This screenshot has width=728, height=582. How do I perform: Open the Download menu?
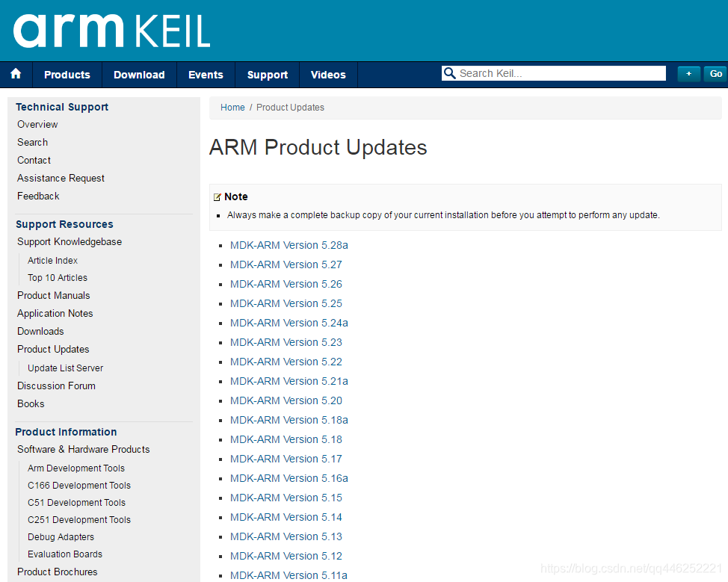click(139, 75)
